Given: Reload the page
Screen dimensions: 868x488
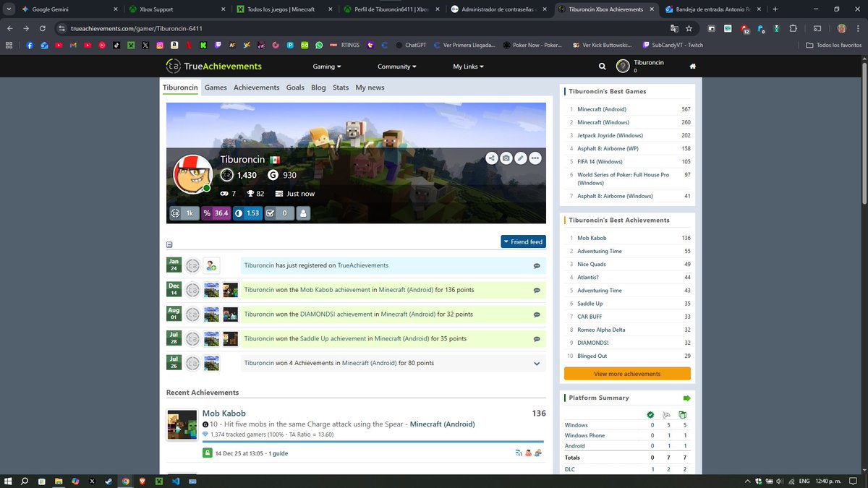Looking at the screenshot, I should 43,28.
